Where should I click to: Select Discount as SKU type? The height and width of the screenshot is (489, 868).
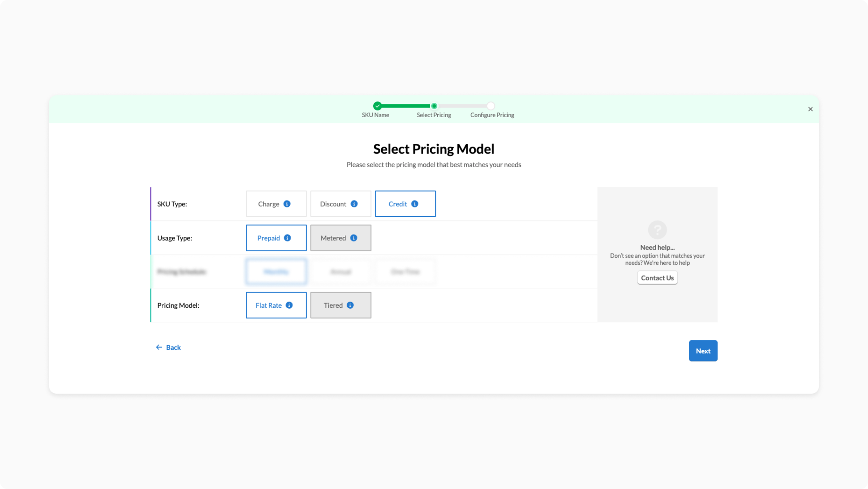click(x=333, y=204)
